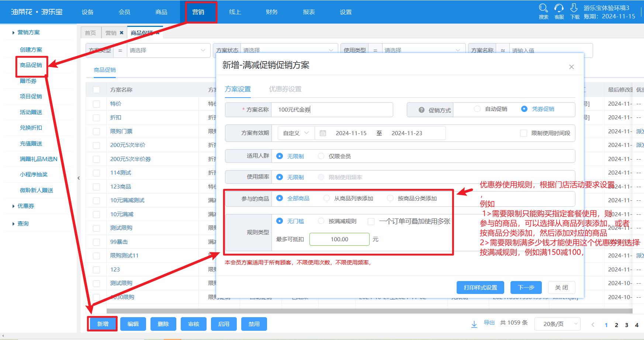Select 全部商品 radio option
Viewport: 644px width, 340px height.
pyautogui.click(x=280, y=198)
